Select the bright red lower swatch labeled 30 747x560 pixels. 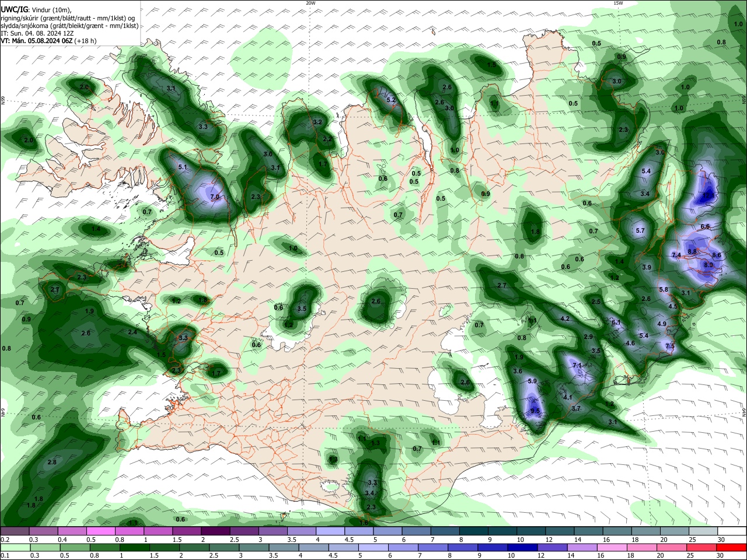pos(732,548)
